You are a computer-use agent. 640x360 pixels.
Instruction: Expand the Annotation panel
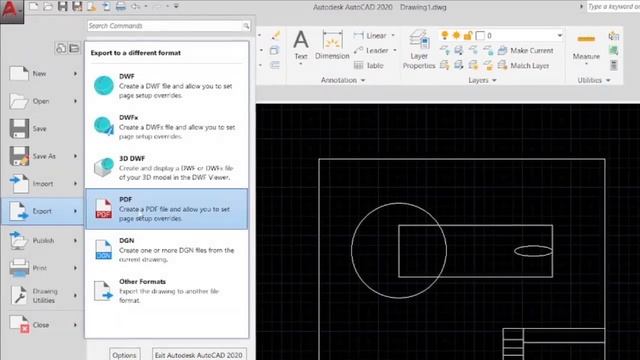tap(343, 80)
